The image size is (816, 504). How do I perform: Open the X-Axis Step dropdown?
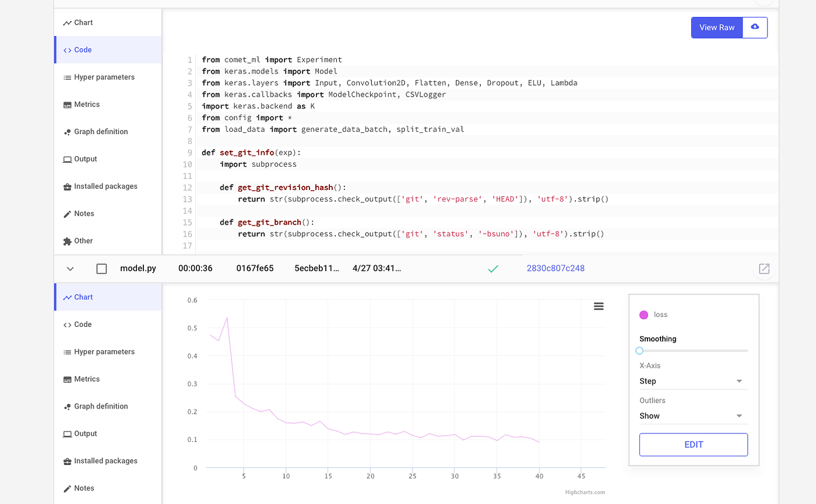point(692,381)
